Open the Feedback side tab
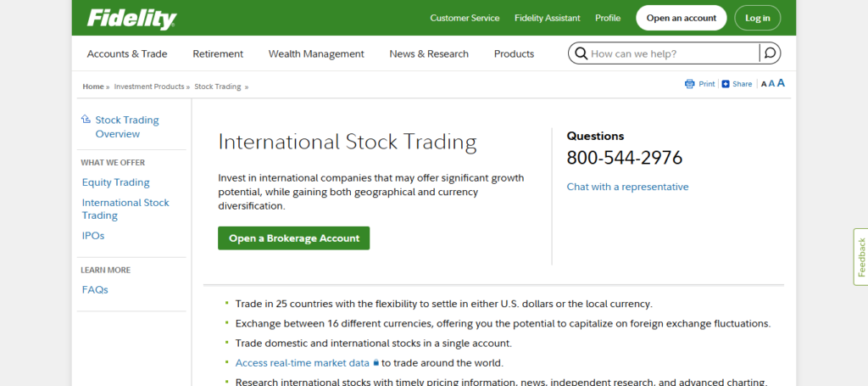Viewport: 868px width, 386px height. pos(861,257)
